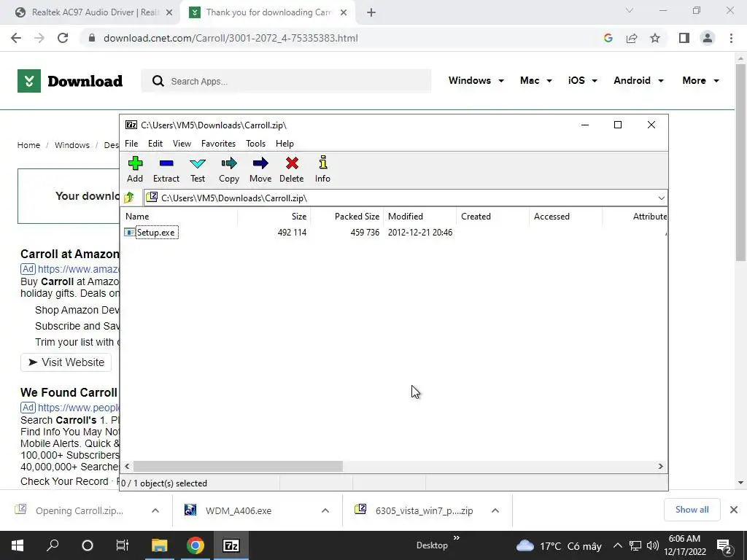Viewport: 747px width, 560px height.
Task: Follow the Windows breadcrumb link
Action: click(72, 145)
